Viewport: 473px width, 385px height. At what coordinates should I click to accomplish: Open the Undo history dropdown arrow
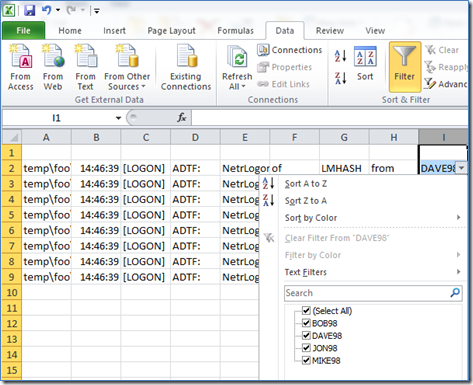pos(58,10)
